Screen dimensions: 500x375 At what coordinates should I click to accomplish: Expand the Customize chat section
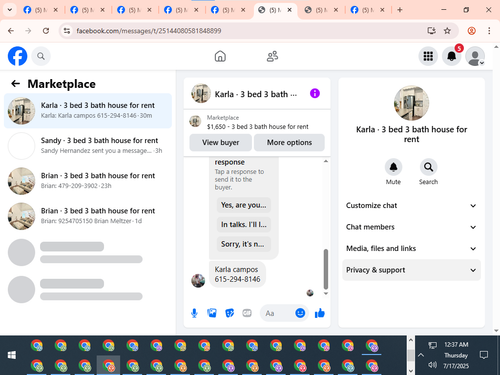411,205
